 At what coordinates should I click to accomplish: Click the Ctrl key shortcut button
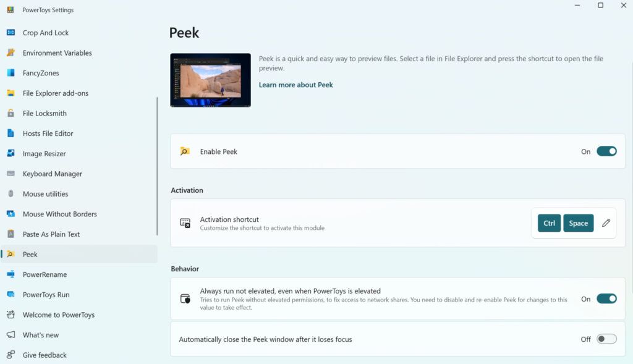tap(549, 223)
